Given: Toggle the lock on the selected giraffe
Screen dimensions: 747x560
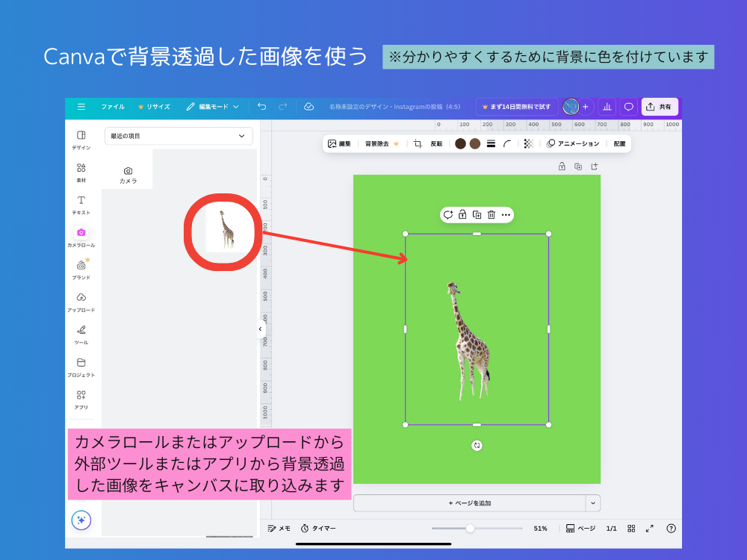Looking at the screenshot, I should (462, 215).
